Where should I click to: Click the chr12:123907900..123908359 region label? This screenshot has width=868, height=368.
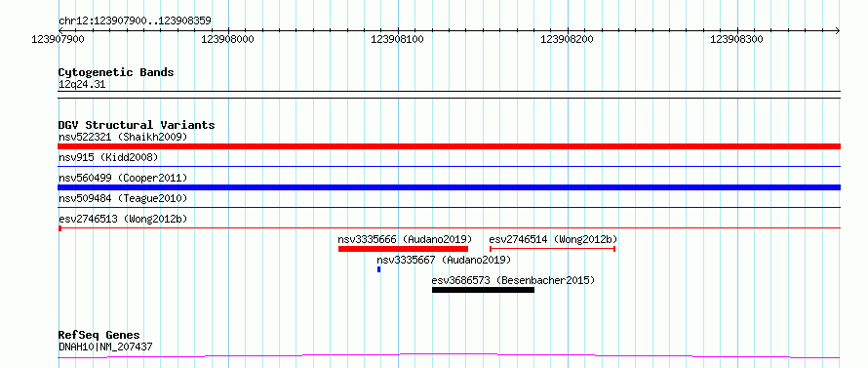coord(135,21)
